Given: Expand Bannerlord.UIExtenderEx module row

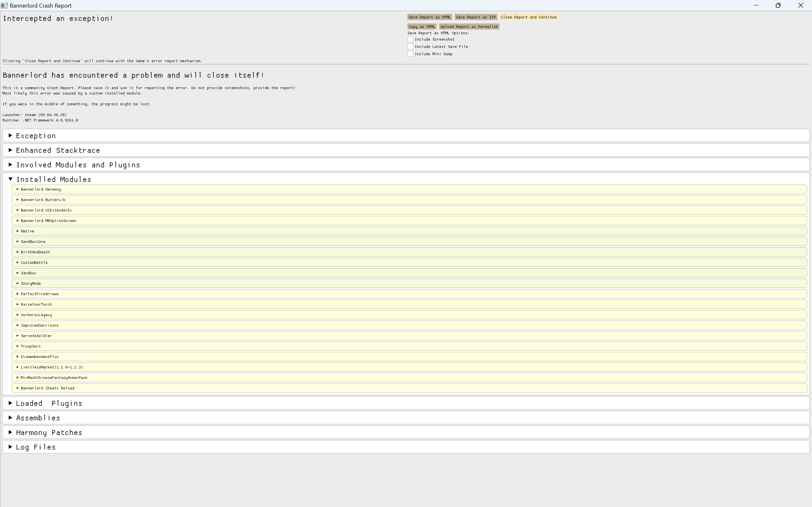Looking at the screenshot, I should tap(409, 210).
